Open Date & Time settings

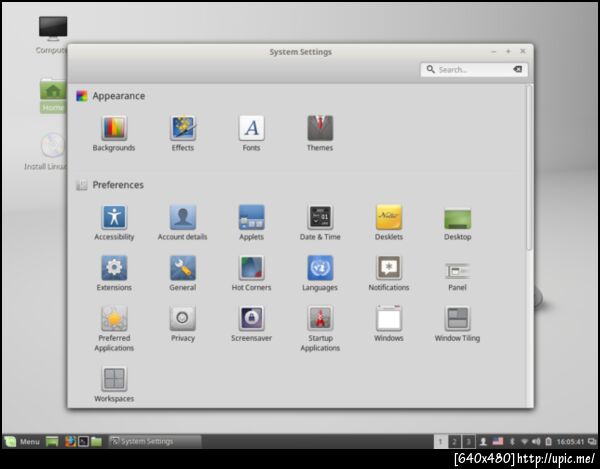320,222
